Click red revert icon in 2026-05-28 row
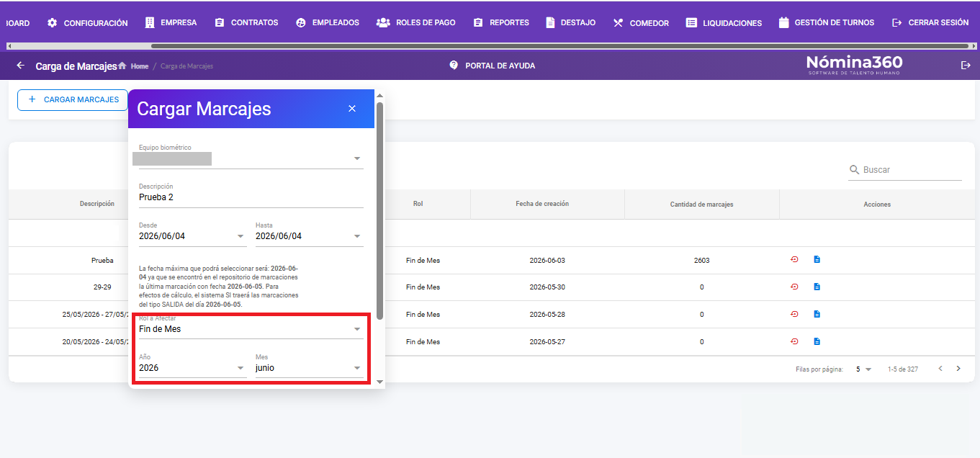The width and height of the screenshot is (980, 458). tap(794, 314)
